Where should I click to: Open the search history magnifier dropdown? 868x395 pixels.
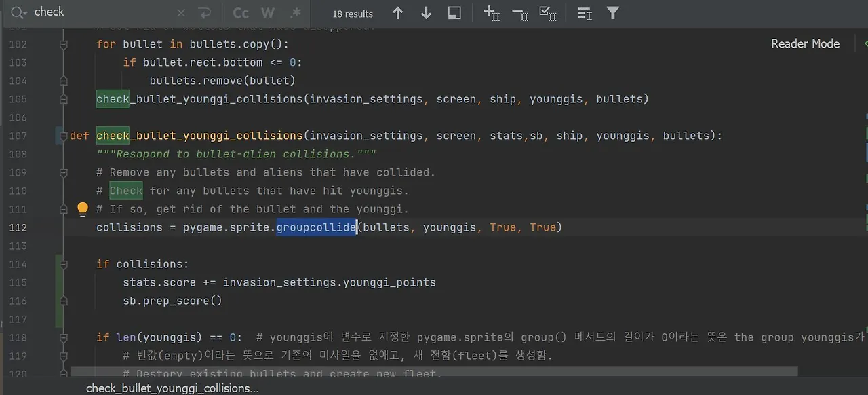[x=19, y=12]
